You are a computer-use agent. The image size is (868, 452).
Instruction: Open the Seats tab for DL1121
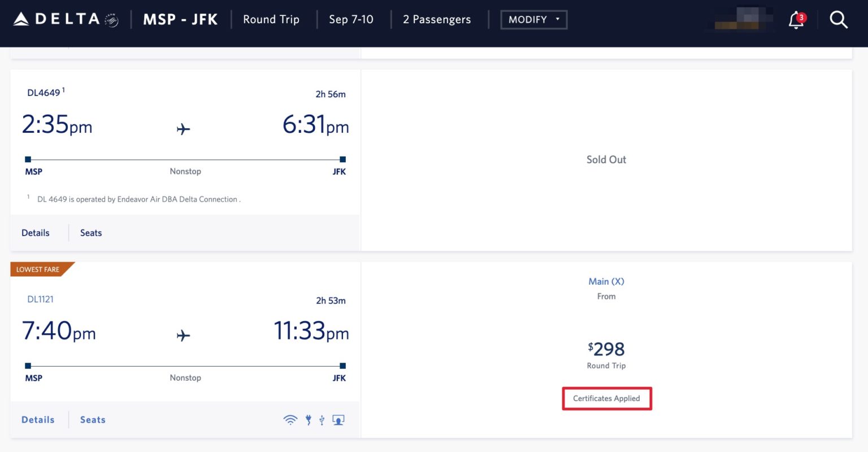[92, 419]
